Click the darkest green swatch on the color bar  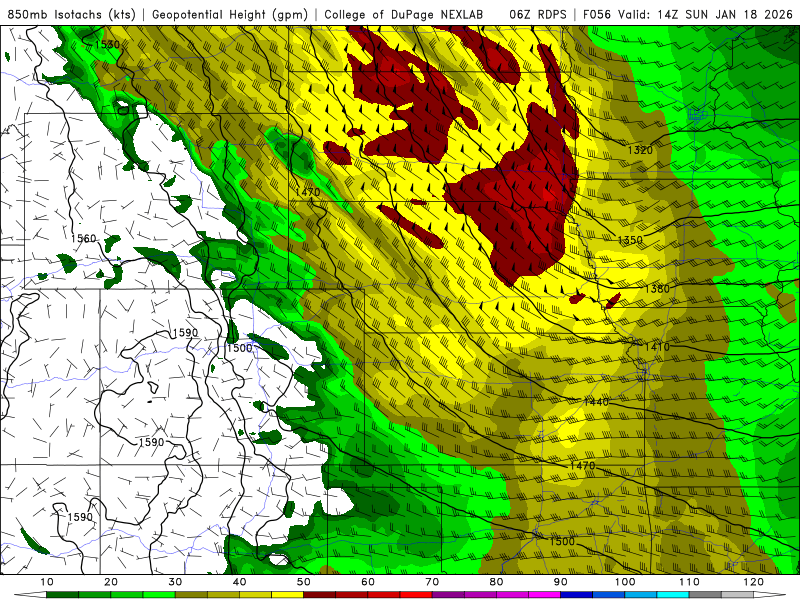coord(62,595)
